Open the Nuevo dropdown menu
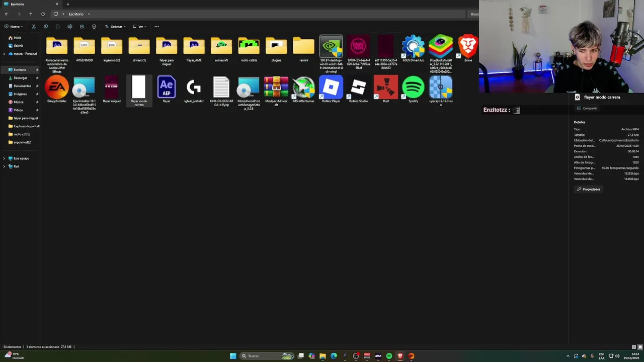Viewport: 644px width, 362px height. pos(14,27)
